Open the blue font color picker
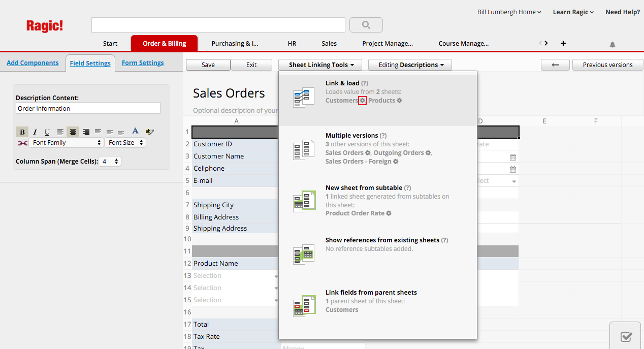Image resolution: width=644 pixels, height=349 pixels. (x=135, y=132)
